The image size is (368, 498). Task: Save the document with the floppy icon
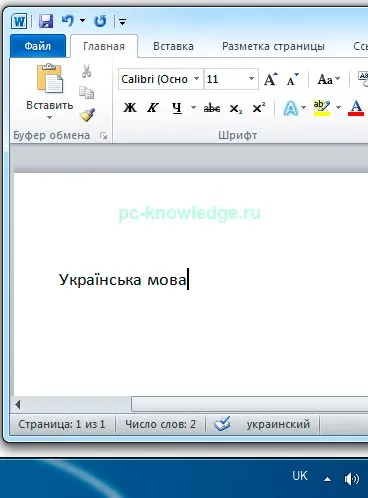coord(46,21)
